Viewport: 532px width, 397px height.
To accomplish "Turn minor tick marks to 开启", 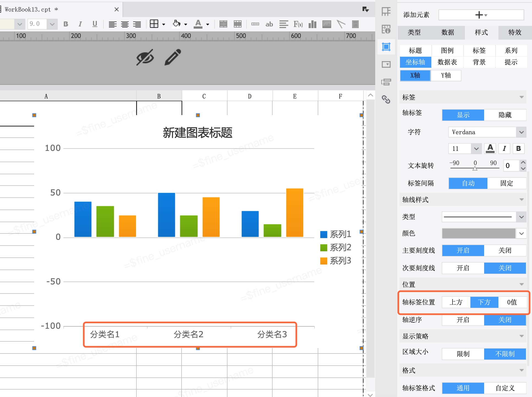I will (463, 268).
